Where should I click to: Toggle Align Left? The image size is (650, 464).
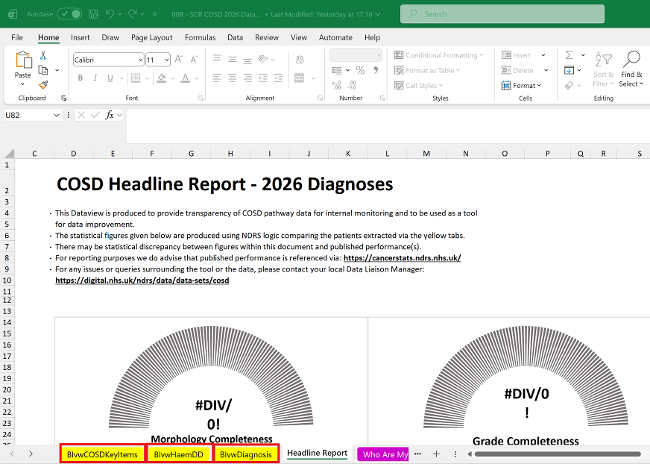[x=217, y=78]
